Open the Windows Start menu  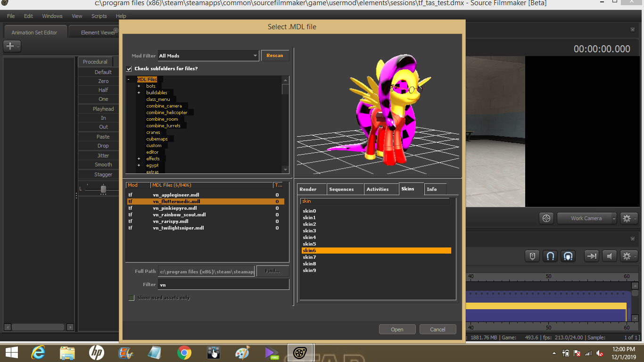tap(12, 353)
